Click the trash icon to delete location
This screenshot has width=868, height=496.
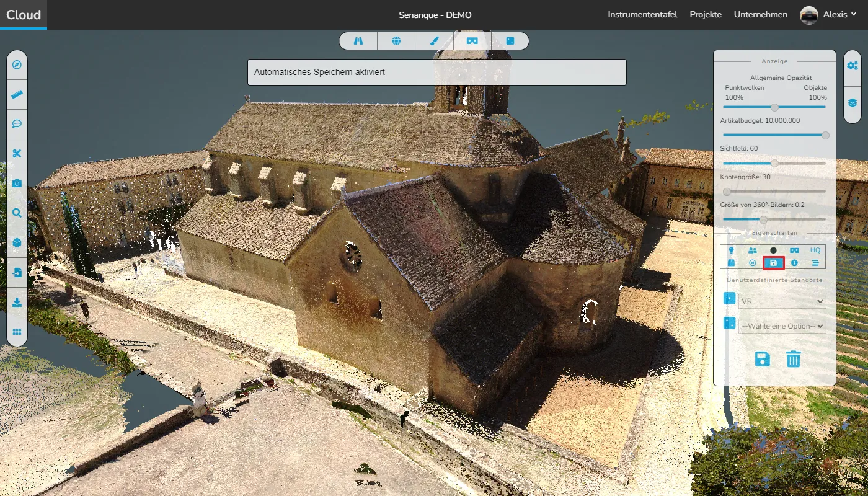tap(794, 359)
